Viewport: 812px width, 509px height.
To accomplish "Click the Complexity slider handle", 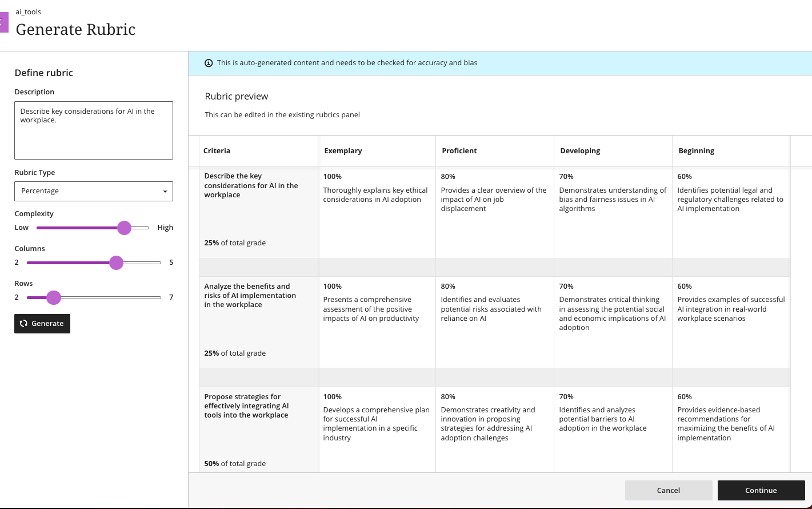I will (x=124, y=228).
